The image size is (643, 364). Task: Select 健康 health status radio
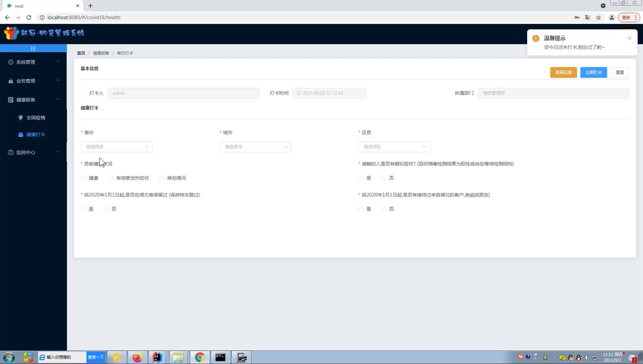pyautogui.click(x=83, y=178)
